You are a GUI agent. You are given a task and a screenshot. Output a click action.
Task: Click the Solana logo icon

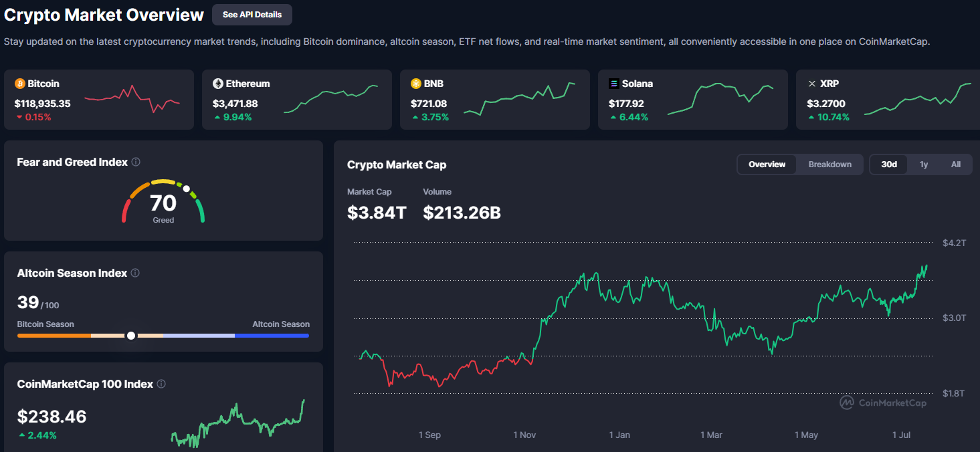pyautogui.click(x=613, y=84)
